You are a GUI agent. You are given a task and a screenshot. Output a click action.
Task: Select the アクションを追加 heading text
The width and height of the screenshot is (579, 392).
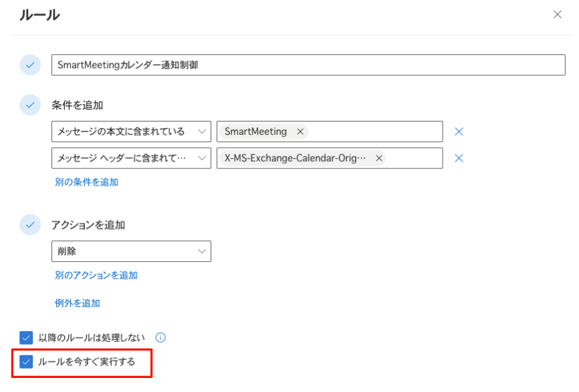click(x=88, y=225)
